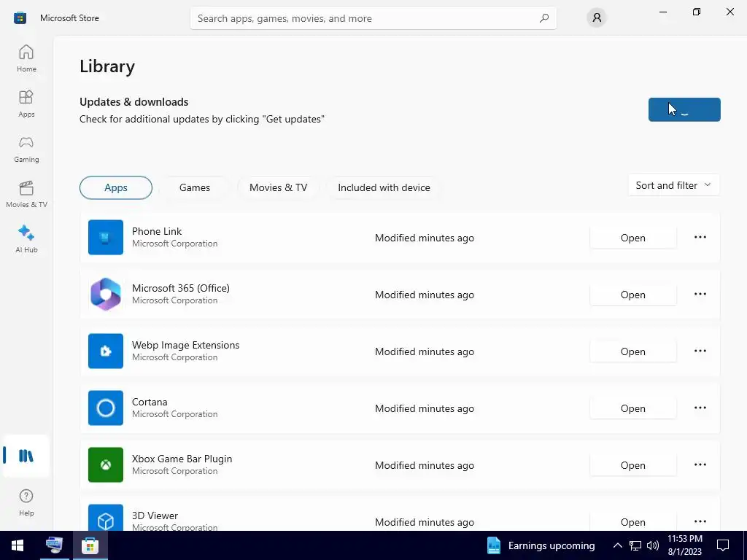The image size is (747, 560).
Task: Open Cortana
Action: [x=632, y=408]
